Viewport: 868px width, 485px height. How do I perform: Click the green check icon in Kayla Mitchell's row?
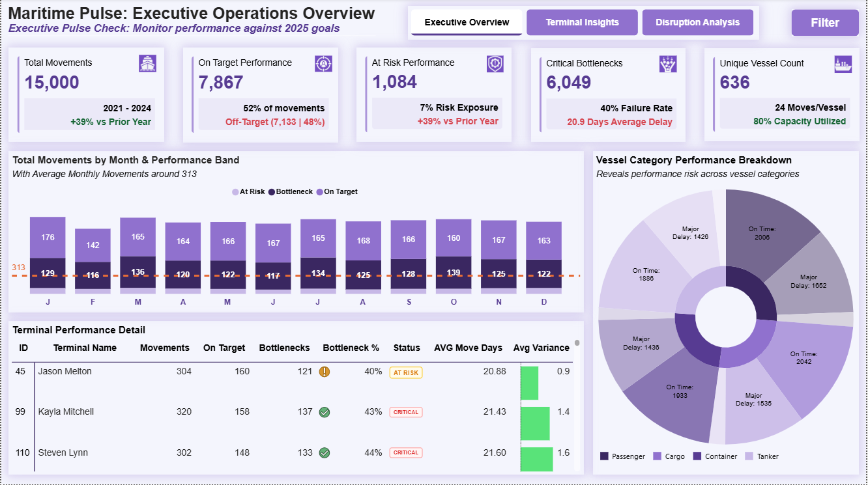click(325, 412)
